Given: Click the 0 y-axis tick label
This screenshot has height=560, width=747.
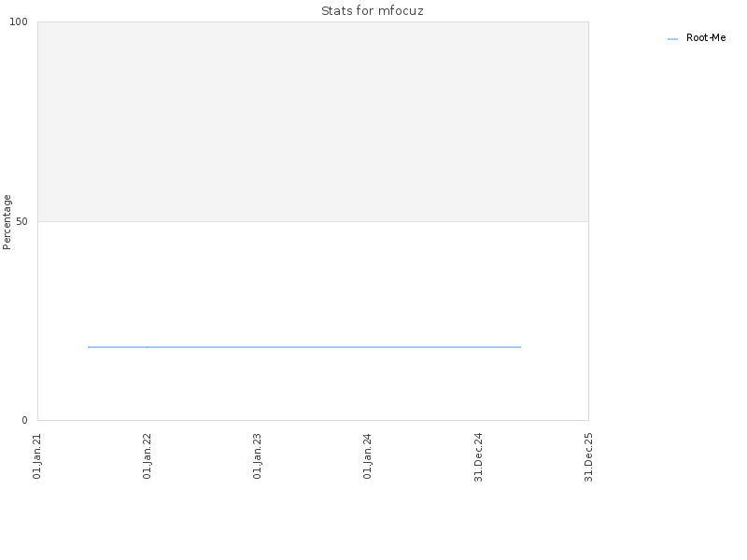Looking at the screenshot, I should point(25,420).
